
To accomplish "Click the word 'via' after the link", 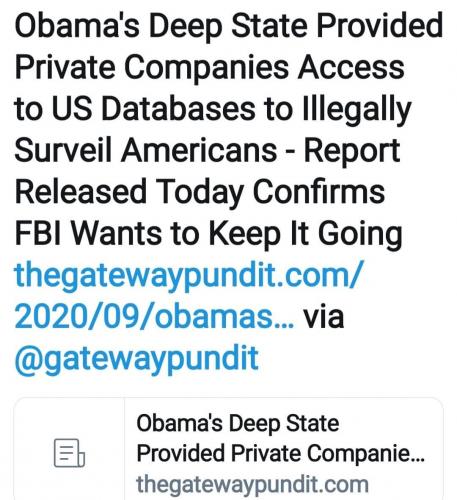I will click(x=323, y=316).
